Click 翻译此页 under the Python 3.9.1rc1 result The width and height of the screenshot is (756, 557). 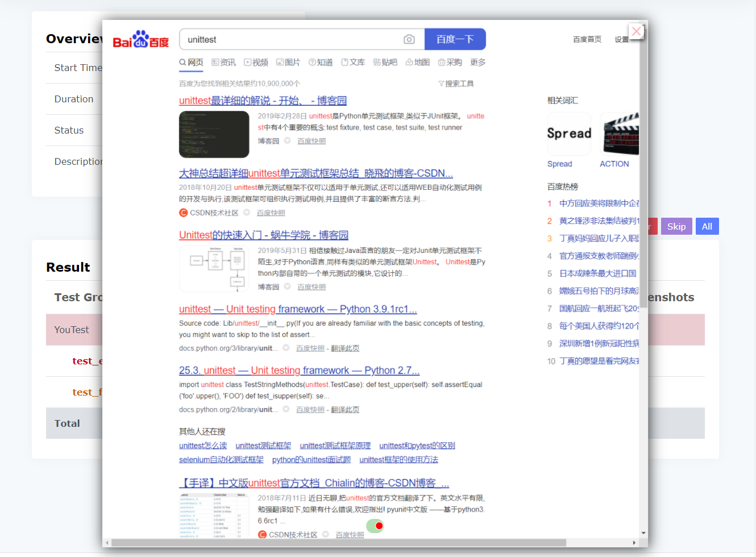coord(345,348)
